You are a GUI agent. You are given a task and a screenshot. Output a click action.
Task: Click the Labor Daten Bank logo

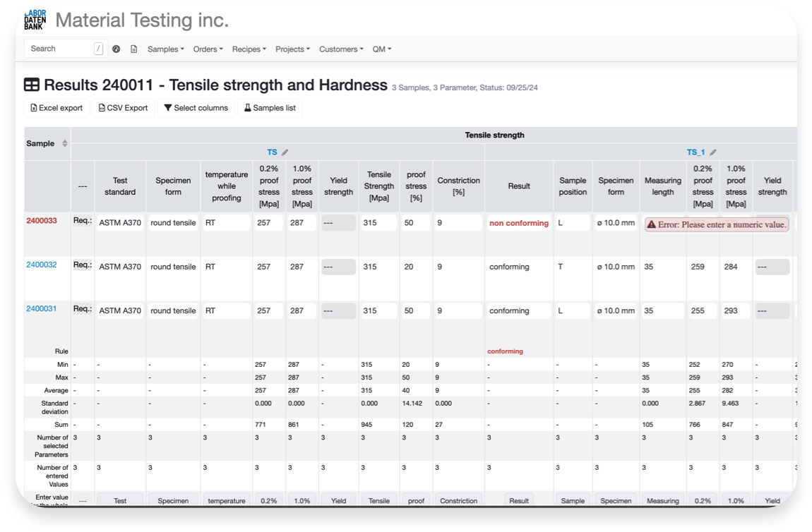click(x=35, y=20)
